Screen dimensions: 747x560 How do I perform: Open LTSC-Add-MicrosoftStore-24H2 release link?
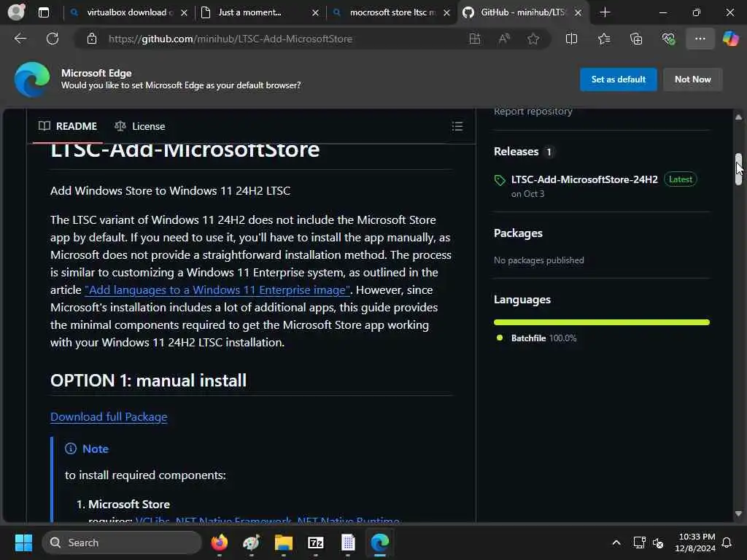[584, 179]
